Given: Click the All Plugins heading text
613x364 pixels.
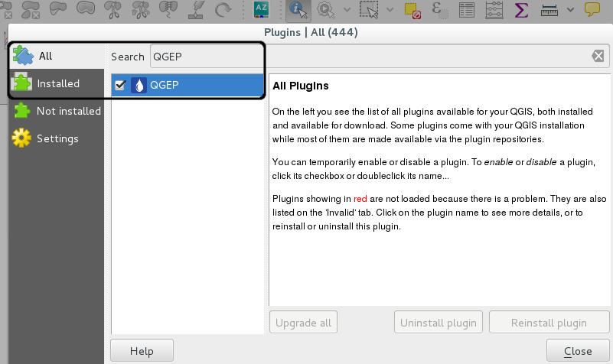Looking at the screenshot, I should [x=300, y=86].
